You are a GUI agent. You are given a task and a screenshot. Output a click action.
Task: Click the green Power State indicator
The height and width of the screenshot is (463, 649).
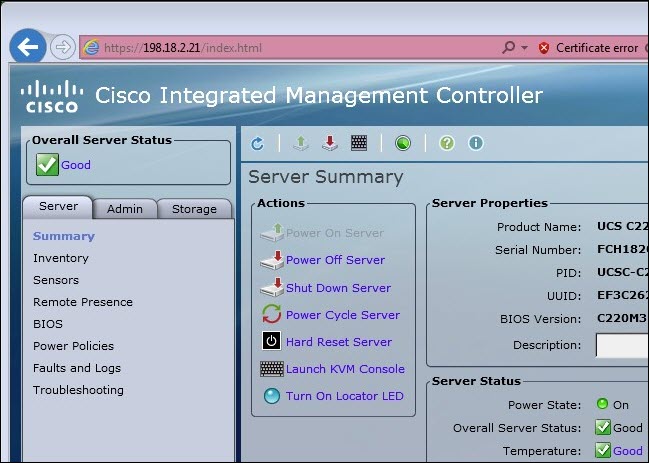click(603, 403)
